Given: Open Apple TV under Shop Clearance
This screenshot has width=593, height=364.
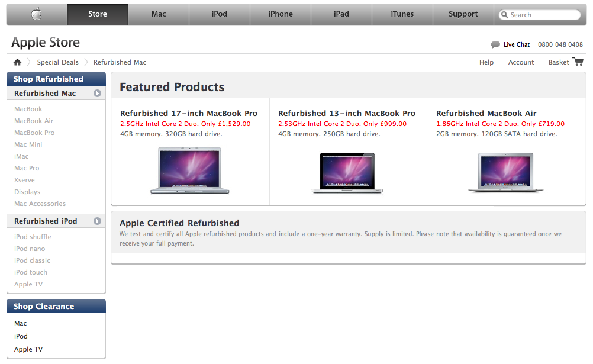Looking at the screenshot, I should point(28,349).
